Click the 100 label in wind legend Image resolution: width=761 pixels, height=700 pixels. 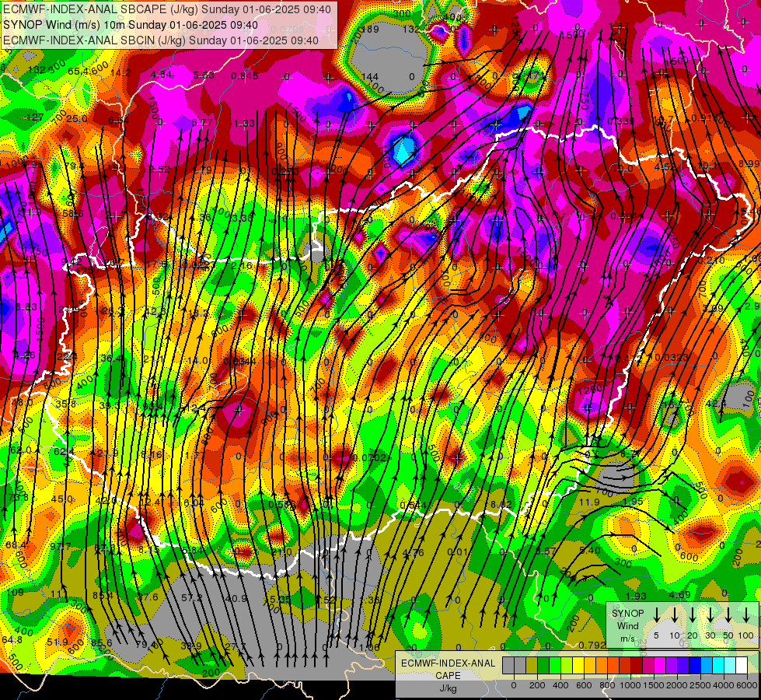click(746, 635)
